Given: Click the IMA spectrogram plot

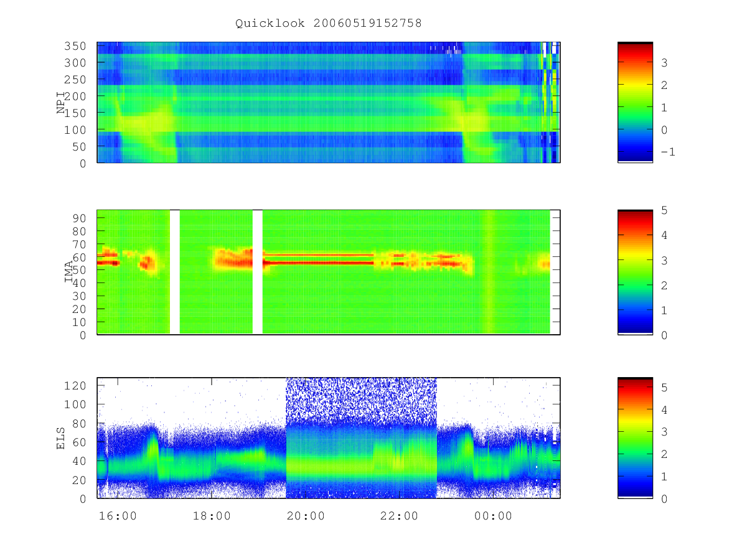Looking at the screenshot, I should (x=329, y=272).
